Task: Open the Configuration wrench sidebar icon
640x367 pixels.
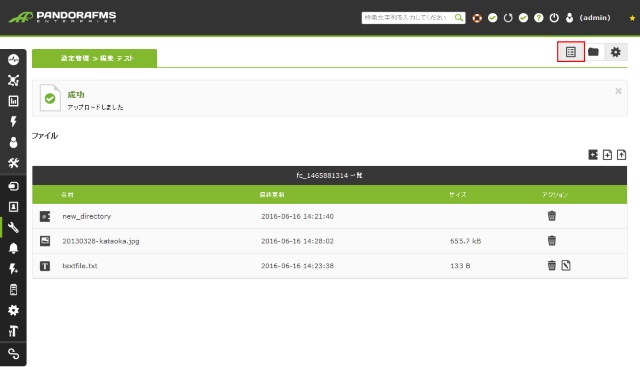Action: pos(13,227)
